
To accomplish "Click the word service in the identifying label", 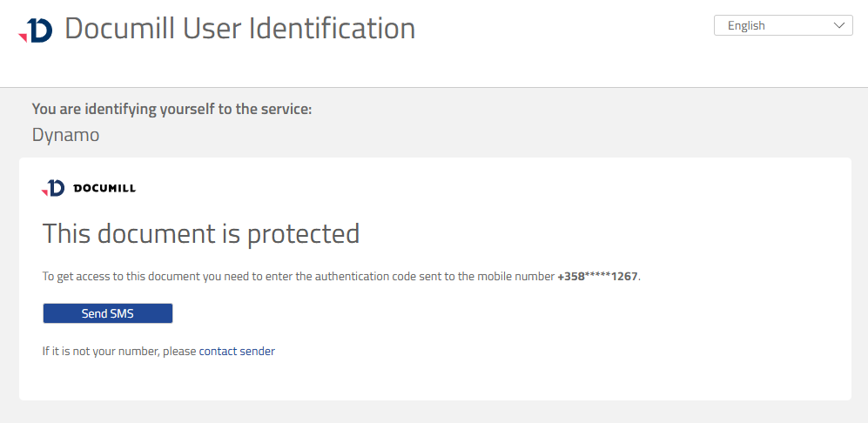I will coord(283,109).
